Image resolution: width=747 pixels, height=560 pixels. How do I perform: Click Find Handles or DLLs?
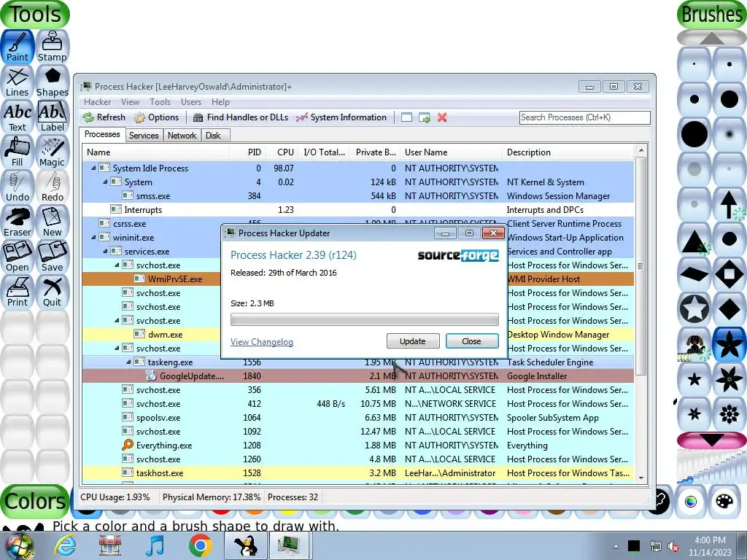click(x=241, y=117)
